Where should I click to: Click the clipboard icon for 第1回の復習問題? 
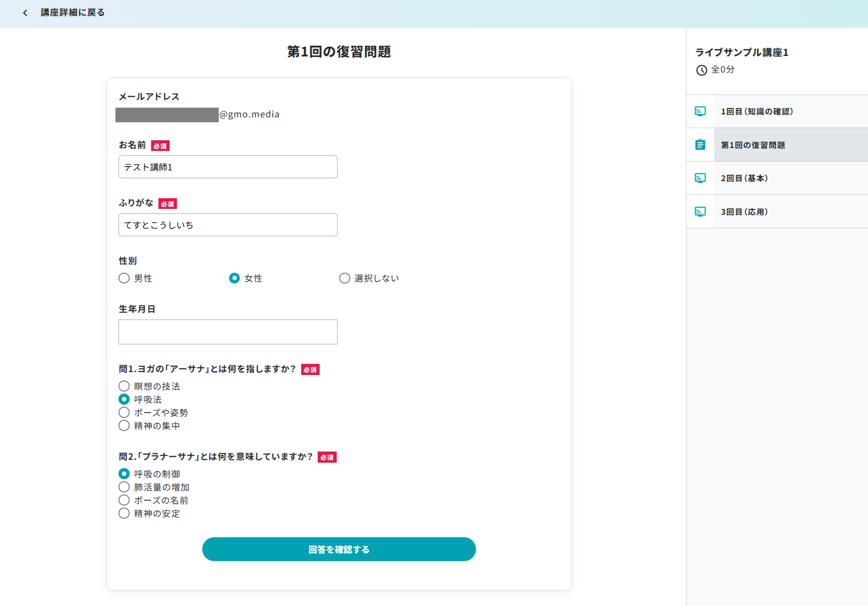(700, 145)
